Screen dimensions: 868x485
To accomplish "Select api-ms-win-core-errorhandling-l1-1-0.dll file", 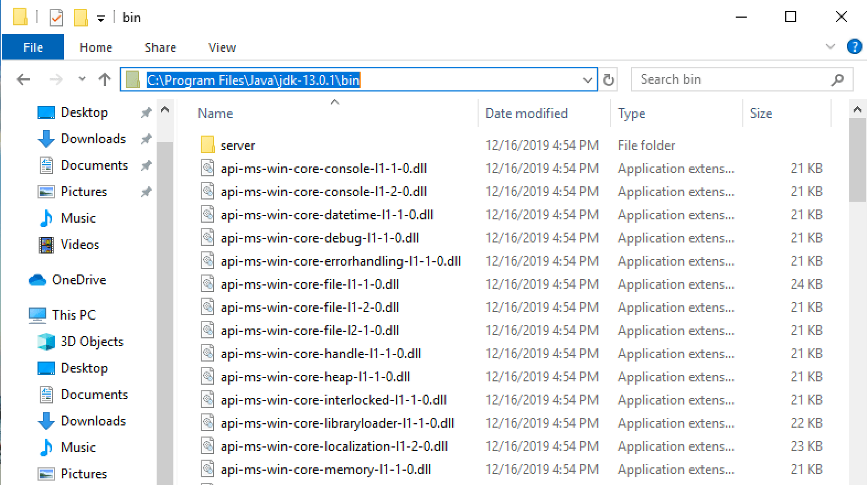I will pyautogui.click(x=341, y=261).
